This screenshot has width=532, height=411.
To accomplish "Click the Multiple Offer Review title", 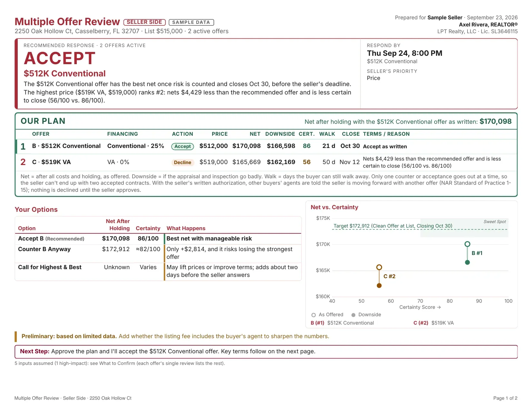I will pos(67,22).
